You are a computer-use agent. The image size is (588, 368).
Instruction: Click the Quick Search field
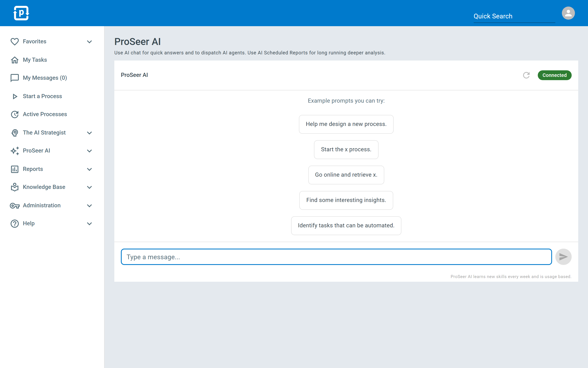tap(514, 16)
